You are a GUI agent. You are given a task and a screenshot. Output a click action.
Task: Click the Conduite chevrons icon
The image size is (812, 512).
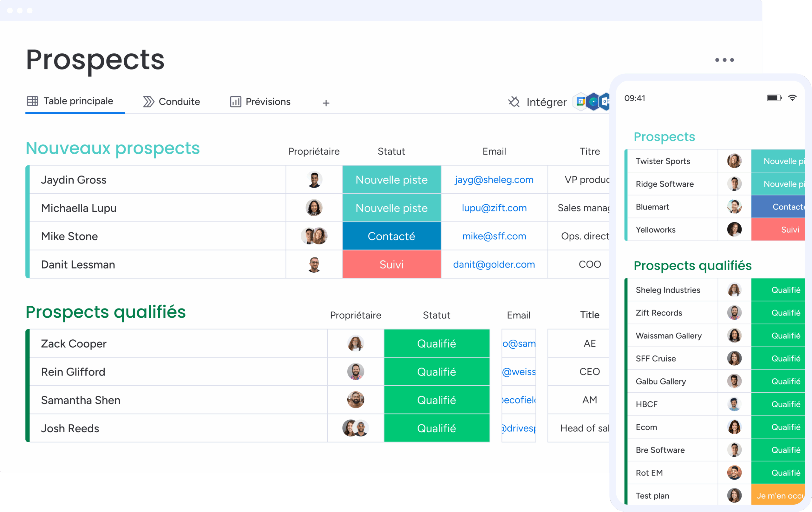pos(148,102)
